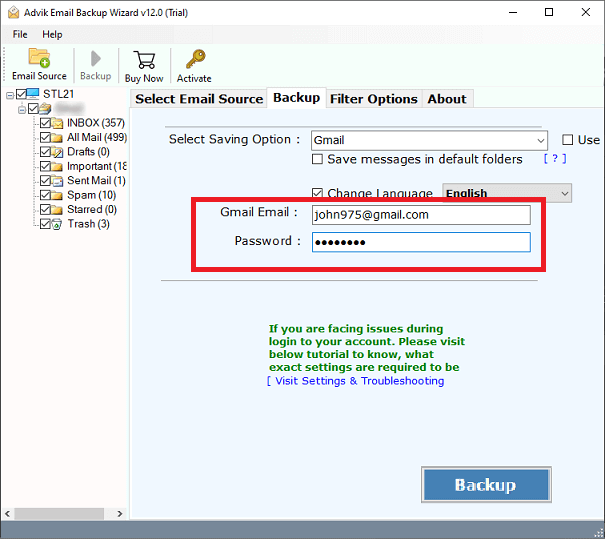
Task: Click the app logo in title bar
Action: pos(14,12)
